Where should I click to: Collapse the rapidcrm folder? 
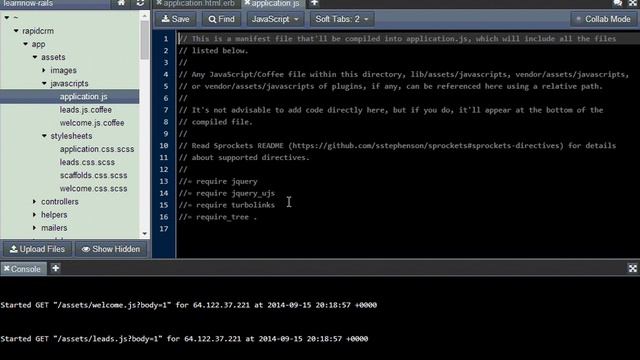pos(16,31)
